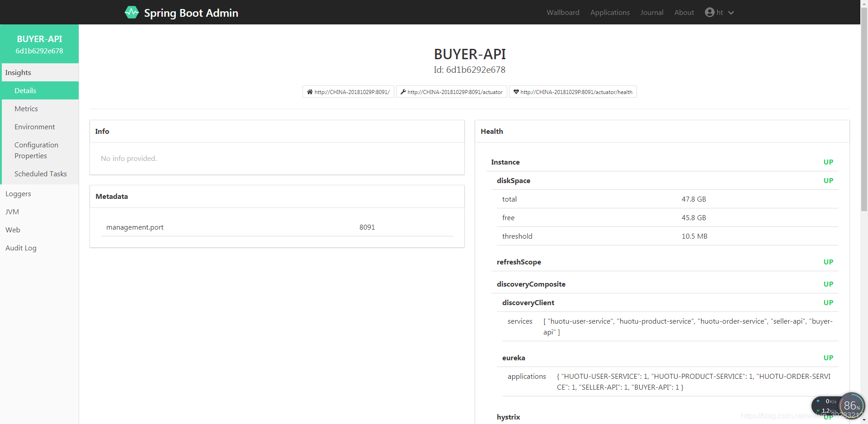
Task: Open the Wallboard page
Action: 563,12
